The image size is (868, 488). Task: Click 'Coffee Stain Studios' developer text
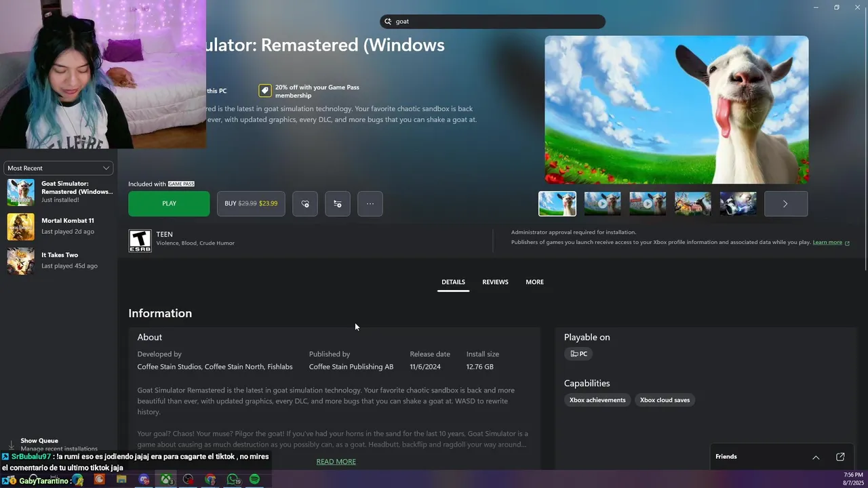coord(170,367)
